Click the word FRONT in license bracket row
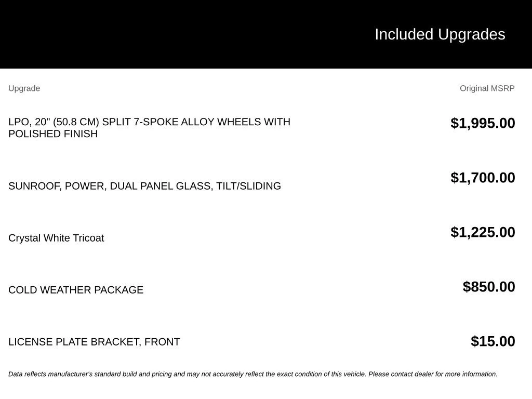532x399 pixels. (x=162, y=342)
